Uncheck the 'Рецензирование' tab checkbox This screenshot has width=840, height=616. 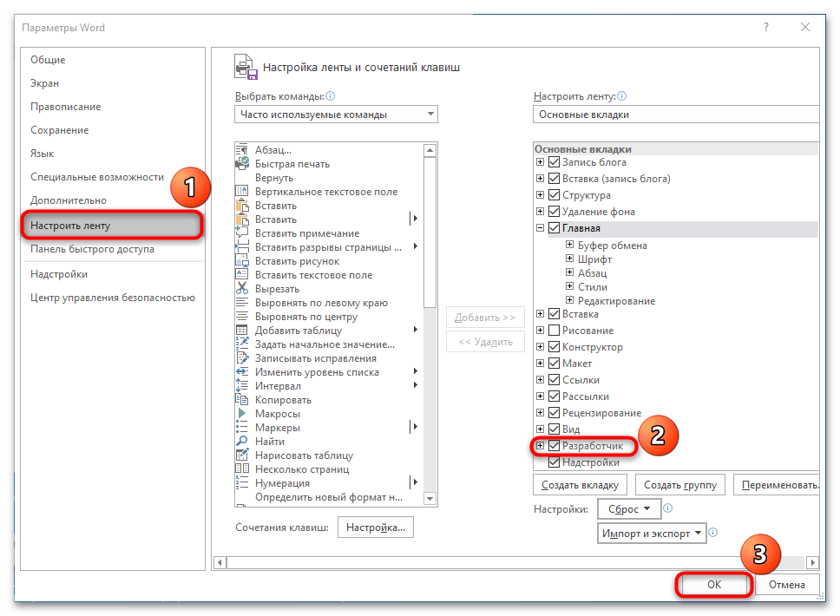(x=554, y=413)
